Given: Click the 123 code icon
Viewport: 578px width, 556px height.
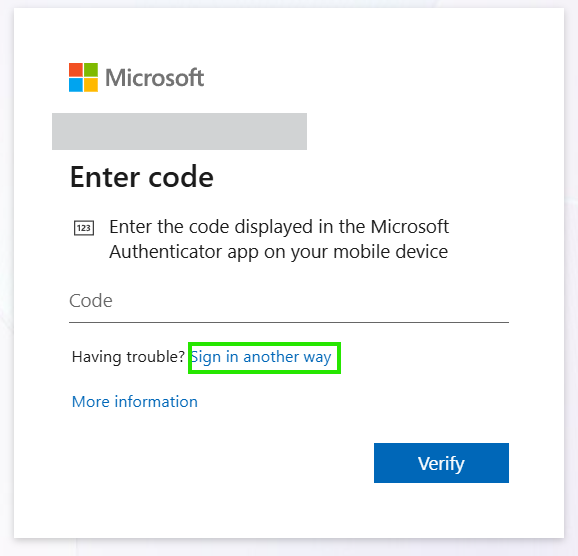Looking at the screenshot, I should pyautogui.click(x=84, y=228).
